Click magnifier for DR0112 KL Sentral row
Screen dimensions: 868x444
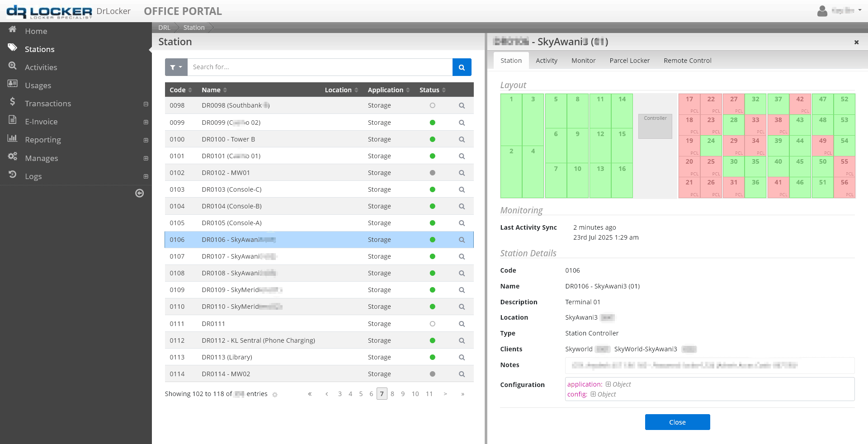pos(462,340)
